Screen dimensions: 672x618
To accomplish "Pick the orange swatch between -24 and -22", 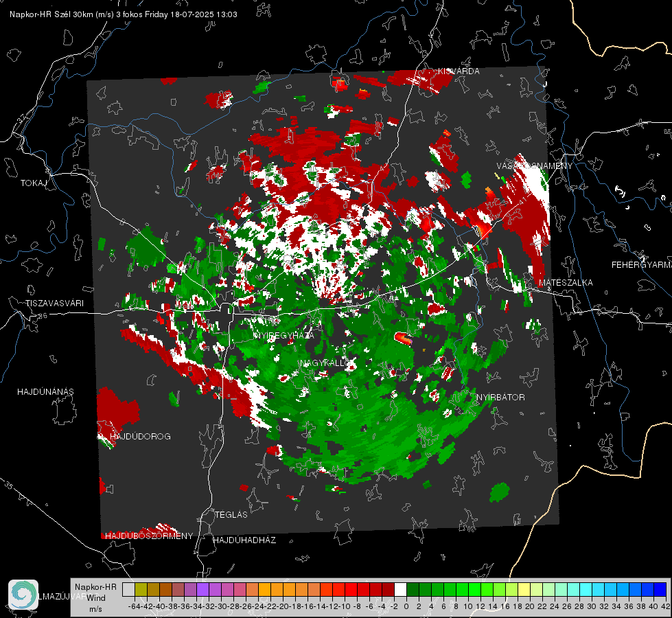I will click(x=264, y=589).
